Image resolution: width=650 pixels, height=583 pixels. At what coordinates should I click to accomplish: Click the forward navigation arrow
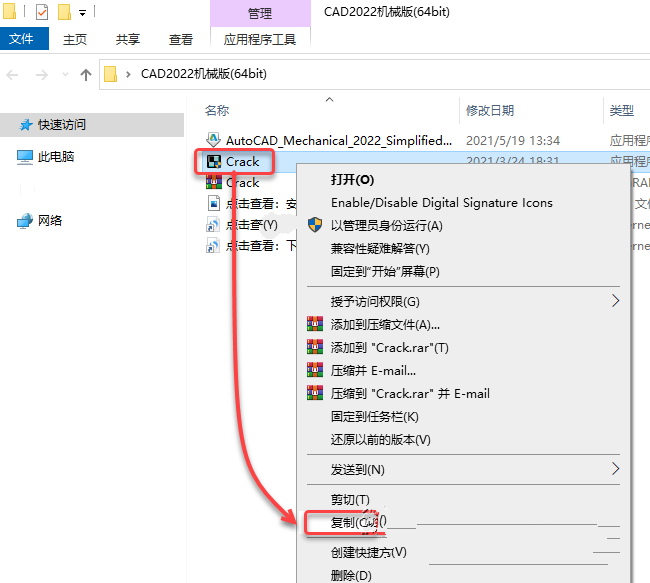[x=41, y=75]
